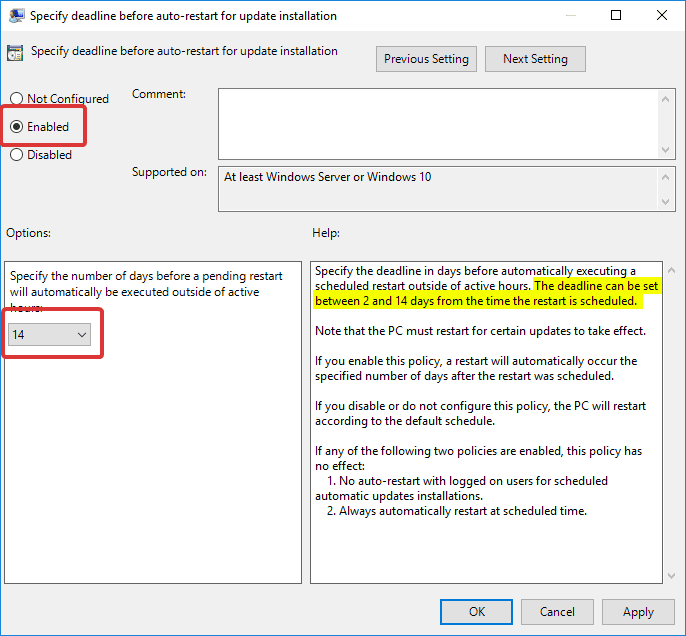The height and width of the screenshot is (636, 686).
Task: Click the Comment: label
Action: [159, 94]
